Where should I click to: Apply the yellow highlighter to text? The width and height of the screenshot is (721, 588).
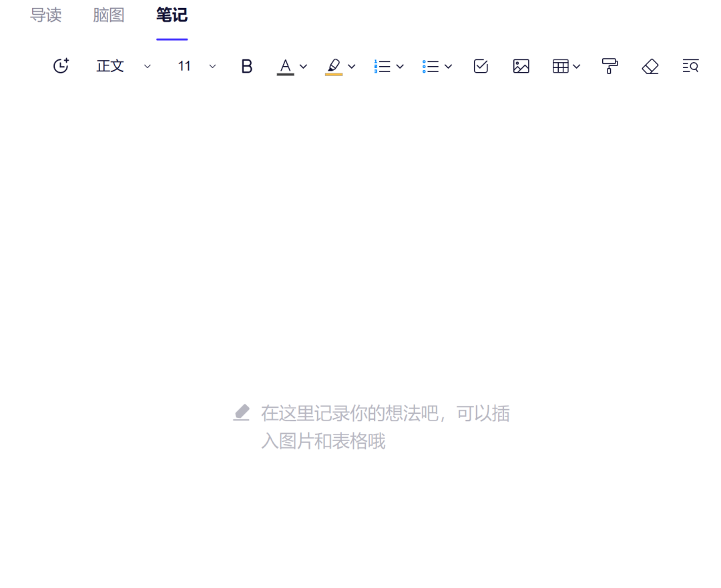334,66
